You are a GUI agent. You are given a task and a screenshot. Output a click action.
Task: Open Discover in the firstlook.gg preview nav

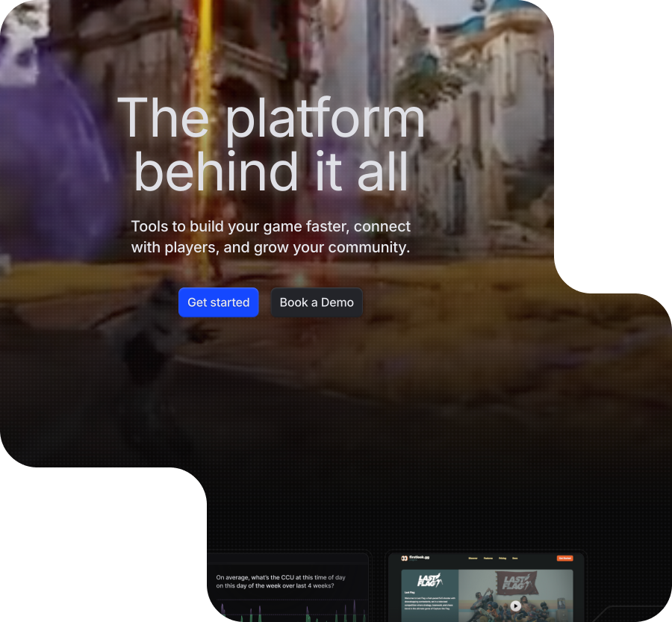coord(473,558)
